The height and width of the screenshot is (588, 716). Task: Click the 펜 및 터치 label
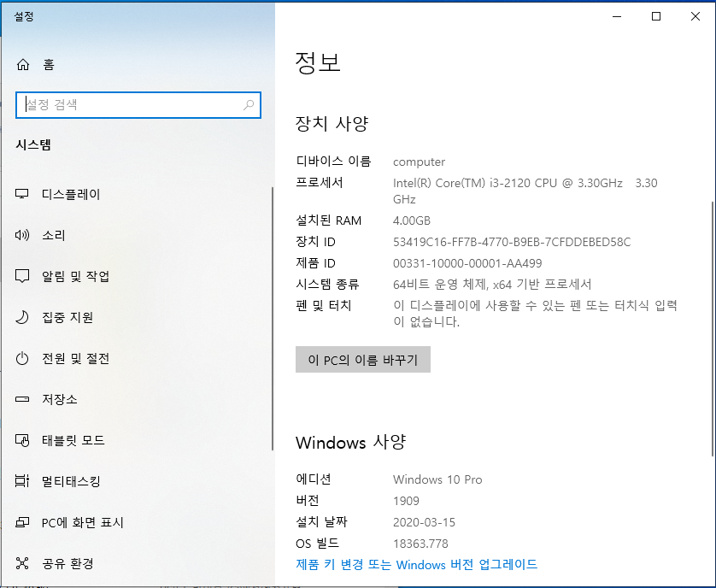point(323,305)
